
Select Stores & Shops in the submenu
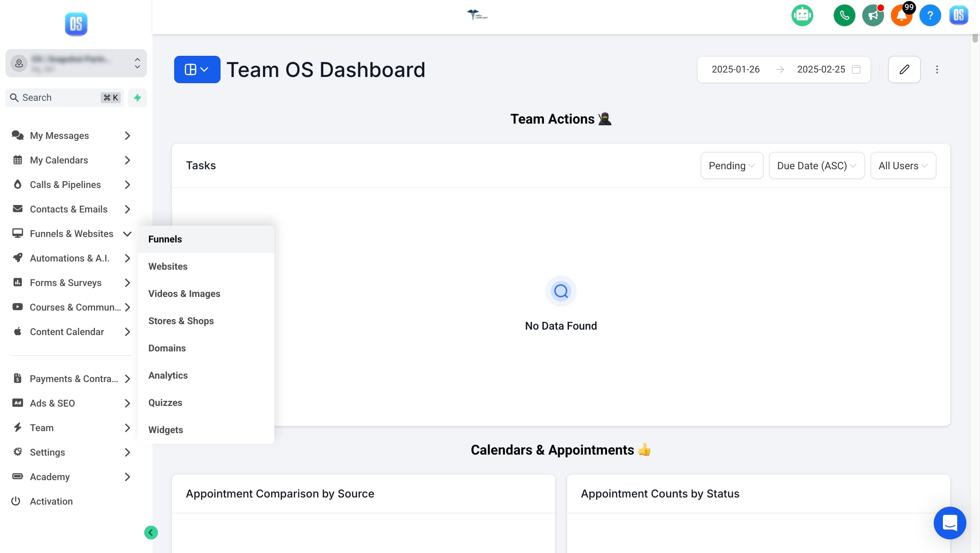[x=206, y=321]
